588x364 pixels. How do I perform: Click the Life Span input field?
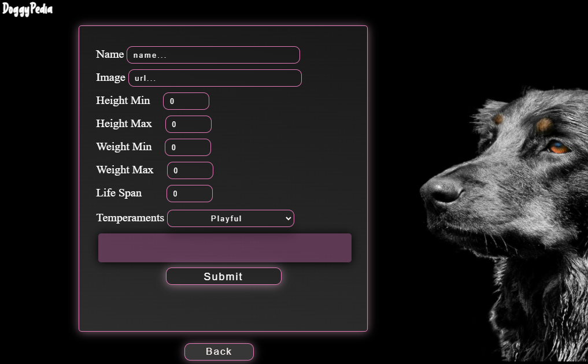[189, 194]
